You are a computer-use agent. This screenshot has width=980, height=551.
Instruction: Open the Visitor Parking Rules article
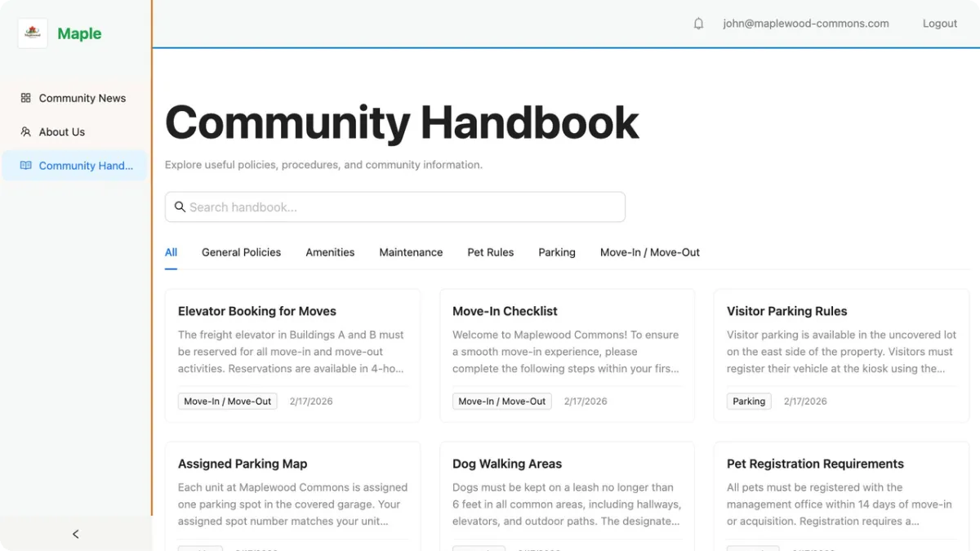pos(786,311)
